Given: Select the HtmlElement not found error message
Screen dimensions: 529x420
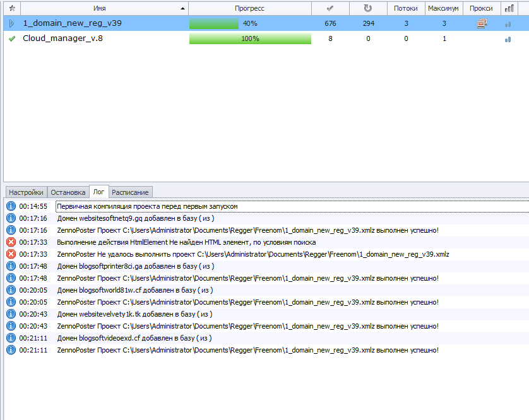Looking at the screenshot, I should pyautogui.click(x=186, y=242).
